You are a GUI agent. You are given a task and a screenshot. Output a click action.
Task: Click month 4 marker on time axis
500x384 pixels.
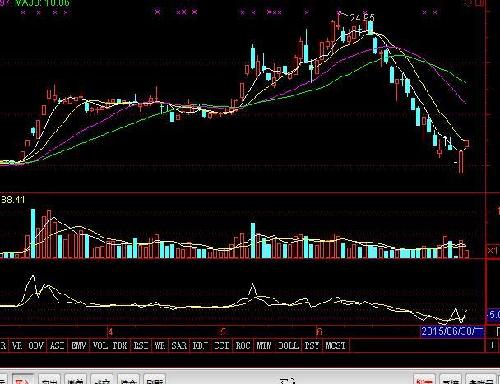pos(110,331)
